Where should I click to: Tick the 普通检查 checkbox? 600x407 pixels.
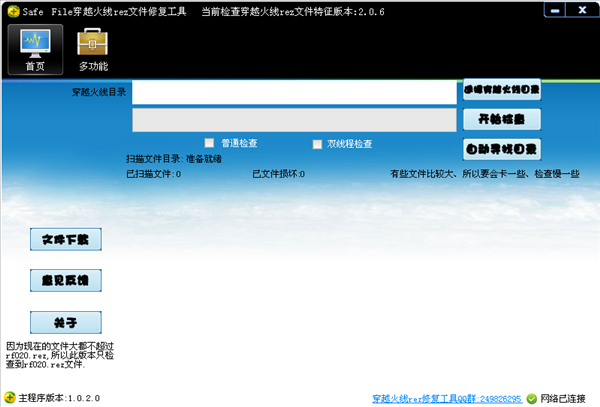coord(209,143)
